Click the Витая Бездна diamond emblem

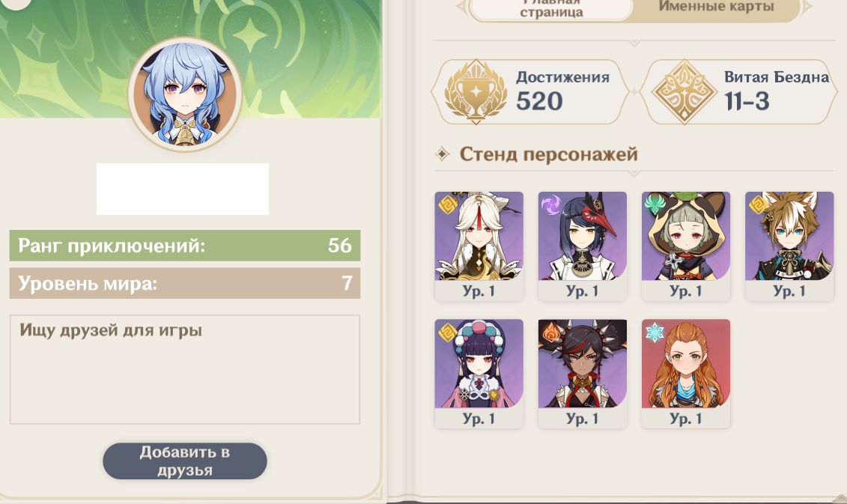coord(684,91)
